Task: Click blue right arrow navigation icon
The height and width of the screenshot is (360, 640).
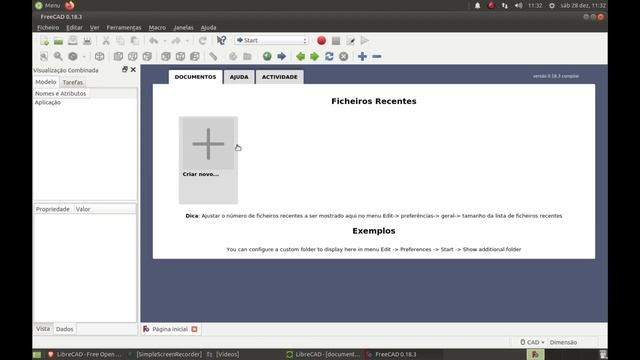Action: coord(281,56)
